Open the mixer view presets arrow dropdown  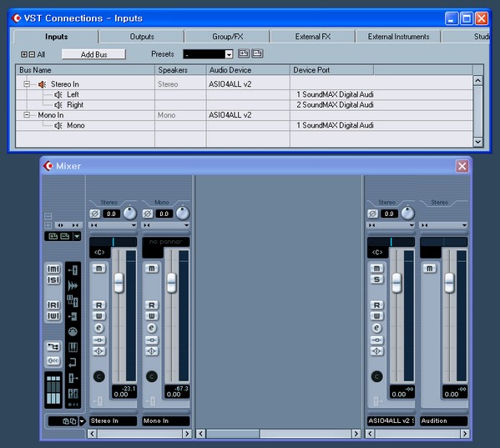[77, 236]
